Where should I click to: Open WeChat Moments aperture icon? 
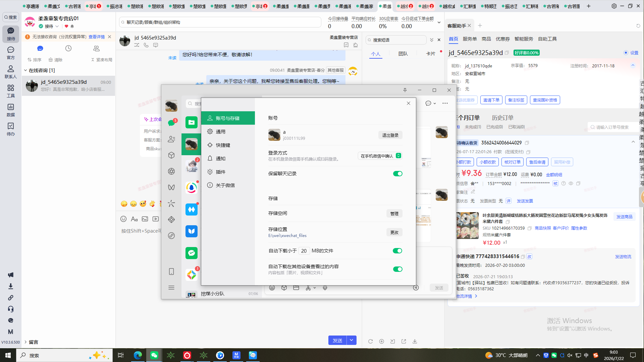point(171,171)
